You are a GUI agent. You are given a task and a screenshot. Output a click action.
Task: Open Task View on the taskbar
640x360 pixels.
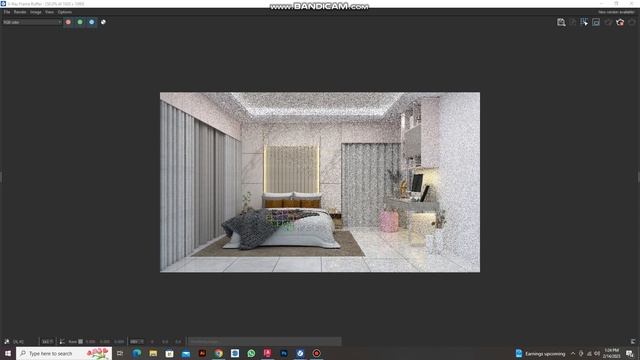[x=120, y=353]
